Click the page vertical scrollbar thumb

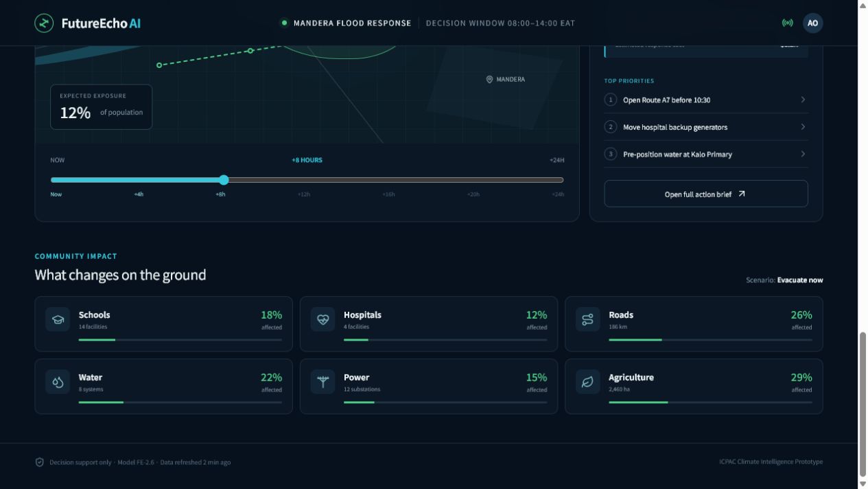pos(863,404)
